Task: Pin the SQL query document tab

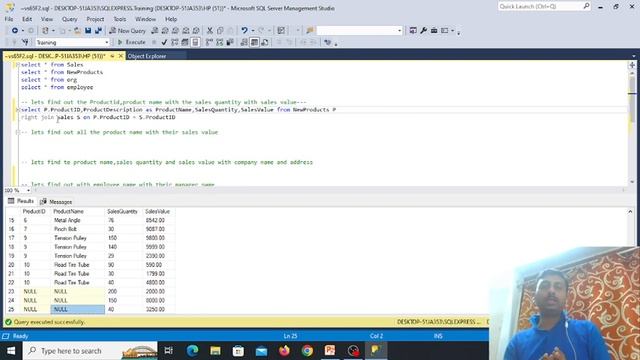Action: [x=112, y=56]
